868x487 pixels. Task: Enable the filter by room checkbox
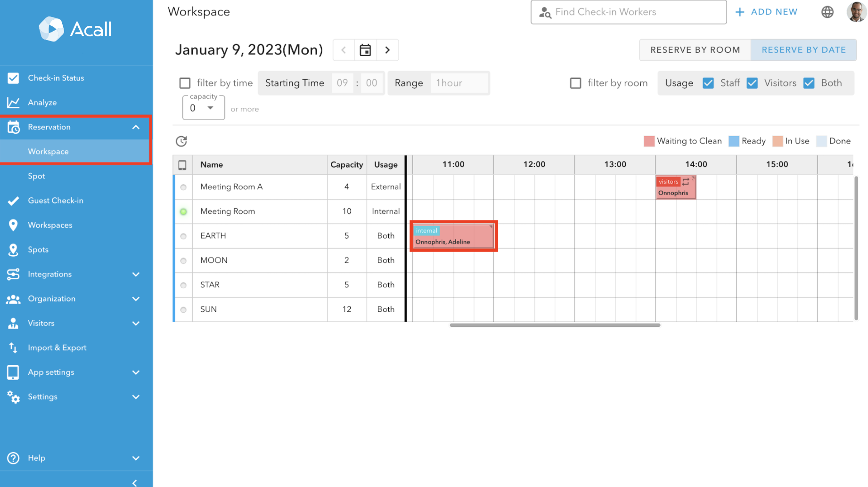click(x=575, y=83)
